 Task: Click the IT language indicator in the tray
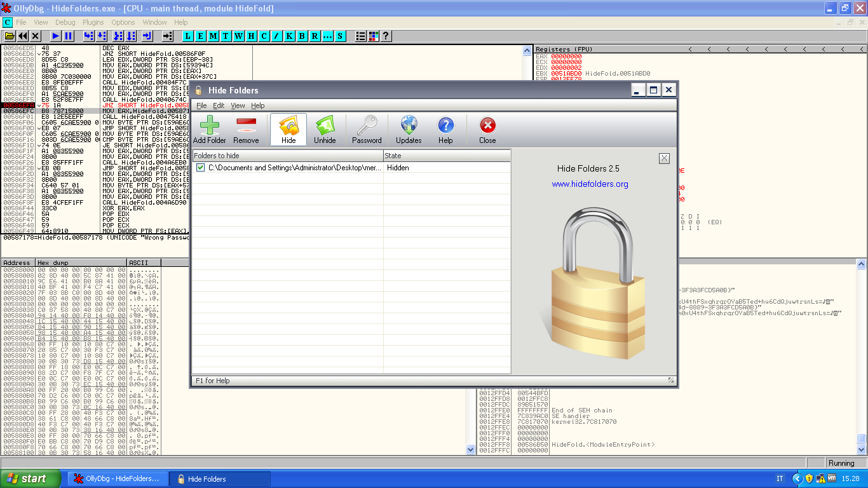[x=780, y=478]
